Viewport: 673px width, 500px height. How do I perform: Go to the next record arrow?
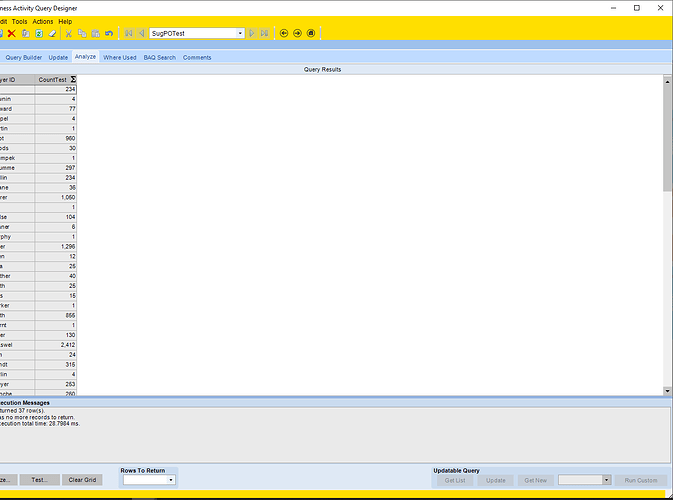(x=252, y=33)
